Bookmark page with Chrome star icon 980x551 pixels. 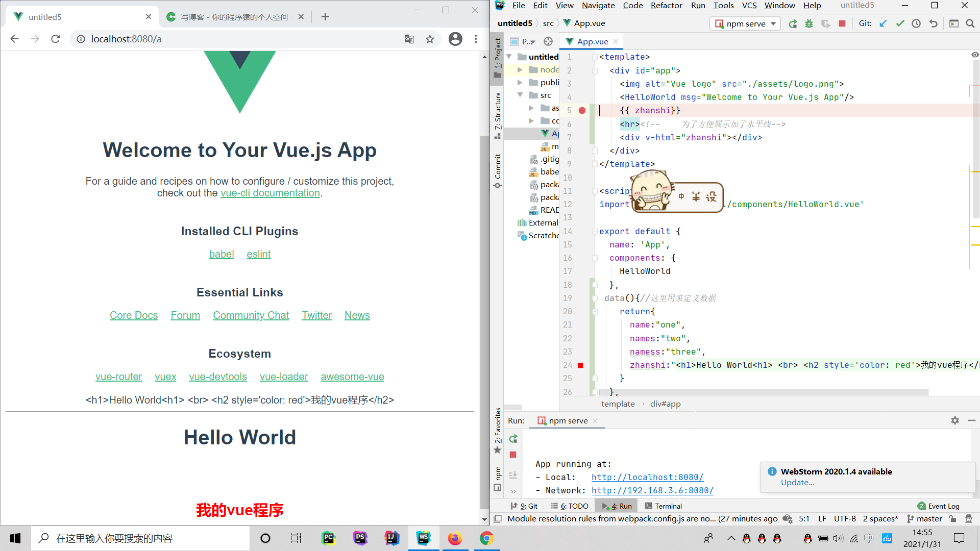(430, 39)
